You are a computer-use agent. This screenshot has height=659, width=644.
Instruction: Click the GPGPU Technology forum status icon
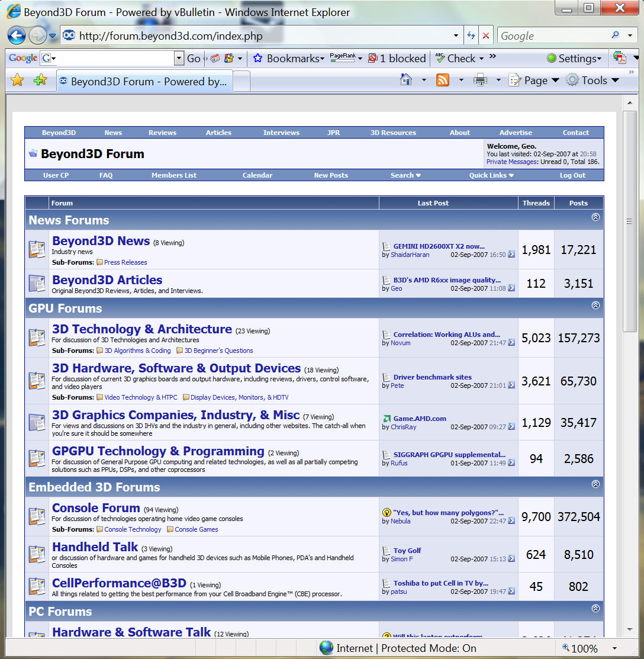37,458
